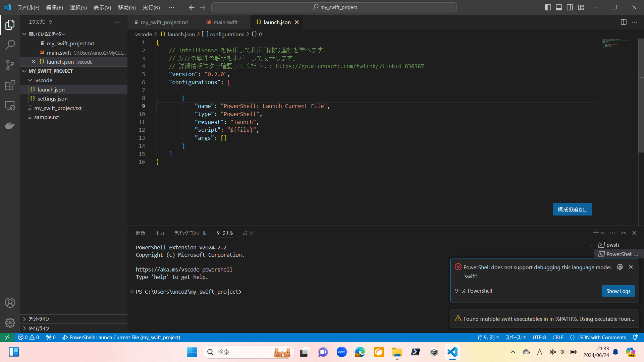
Task: Expand the Outline section
Action: pyautogui.click(x=74, y=319)
